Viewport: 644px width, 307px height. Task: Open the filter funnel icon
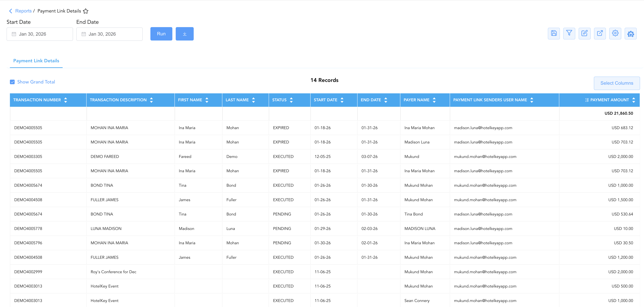coord(569,34)
